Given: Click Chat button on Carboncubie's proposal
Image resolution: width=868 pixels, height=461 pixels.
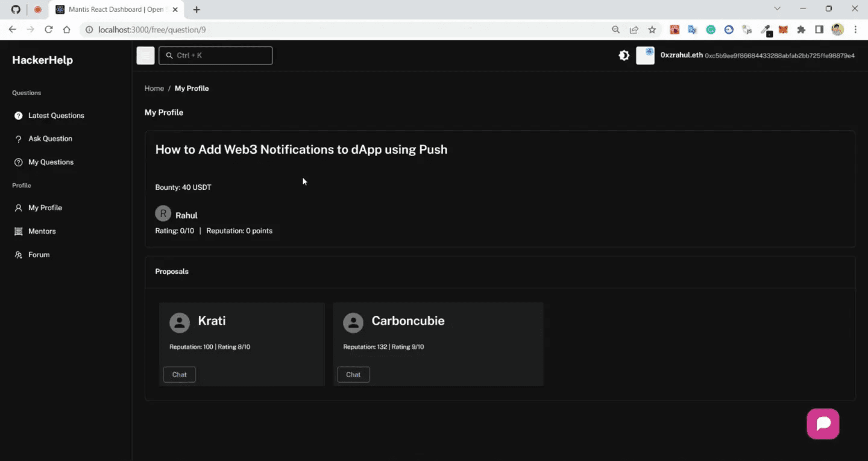Looking at the screenshot, I should 353,375.
